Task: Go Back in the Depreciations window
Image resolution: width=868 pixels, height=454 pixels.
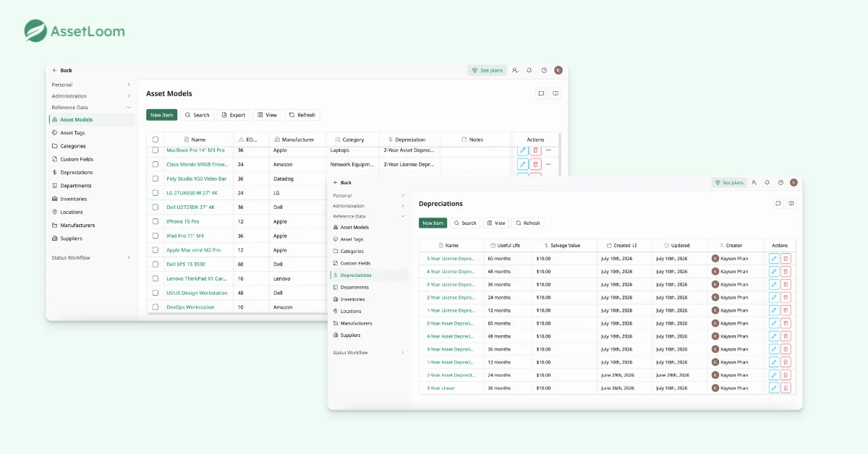Action: pos(342,183)
